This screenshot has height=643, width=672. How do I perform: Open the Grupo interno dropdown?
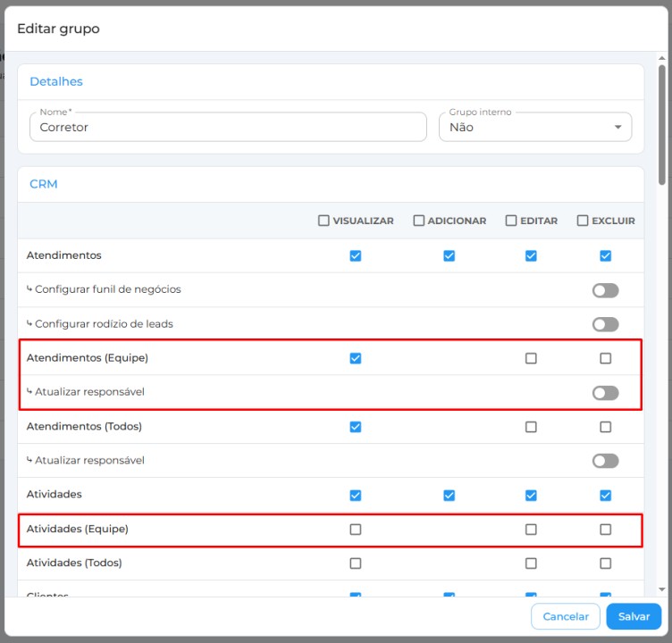pyautogui.click(x=534, y=128)
